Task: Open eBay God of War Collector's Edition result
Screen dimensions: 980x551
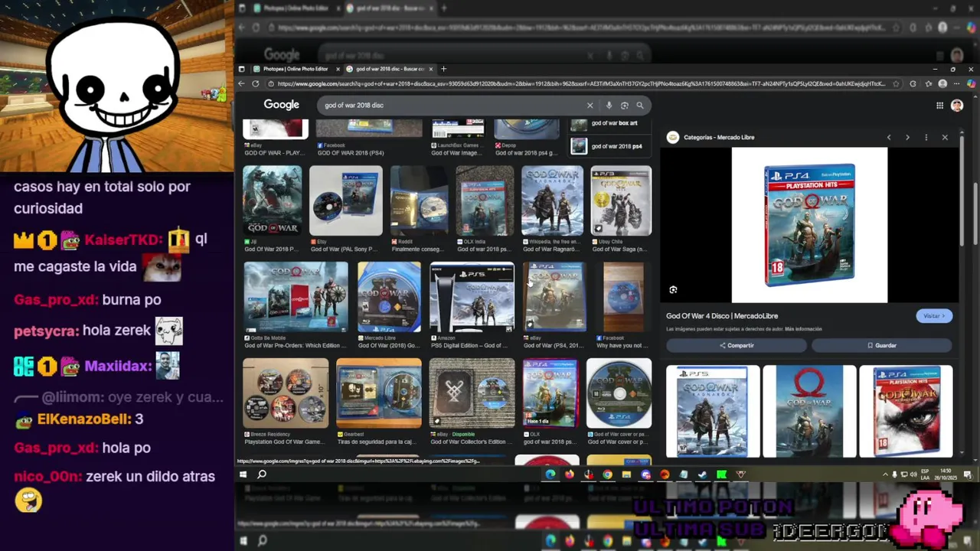Action: coord(472,393)
